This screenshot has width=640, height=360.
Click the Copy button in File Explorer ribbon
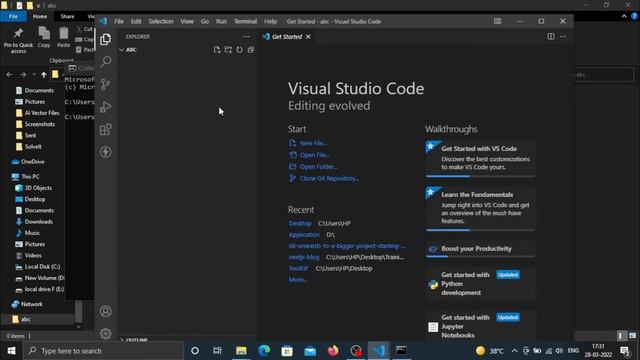point(44,37)
